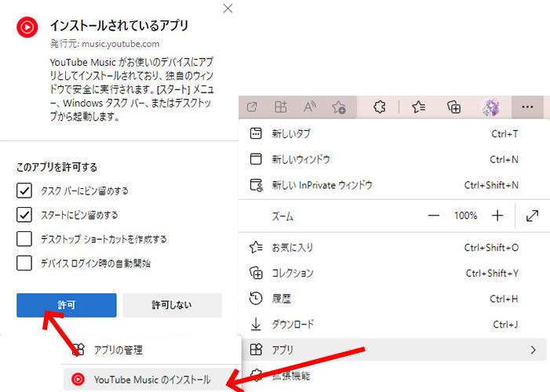Click the split screen toolbar icon
Viewport: 550px width, 392px height.
coord(281,107)
